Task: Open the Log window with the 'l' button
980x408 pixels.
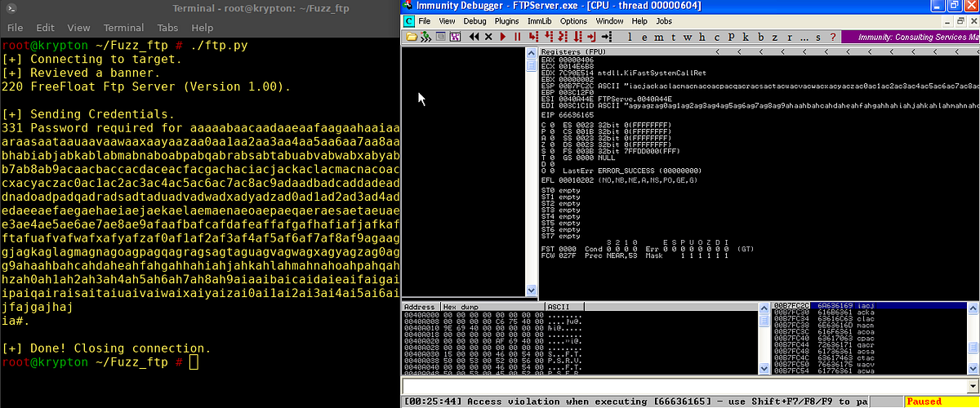Action: (x=630, y=37)
